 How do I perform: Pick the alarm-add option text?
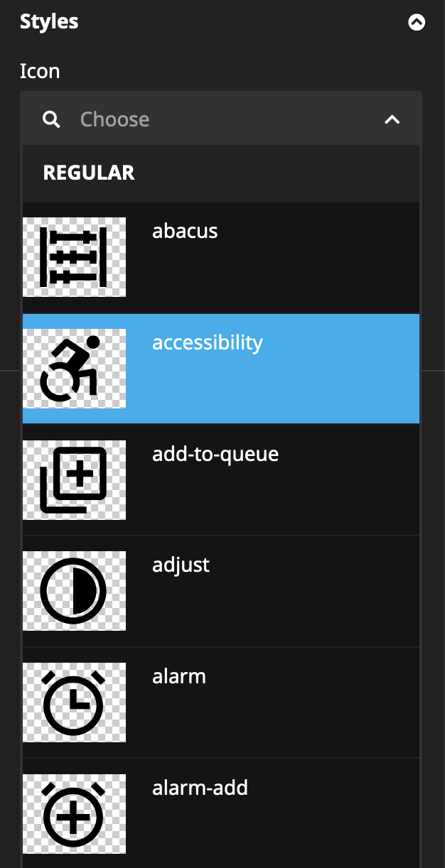(x=200, y=788)
